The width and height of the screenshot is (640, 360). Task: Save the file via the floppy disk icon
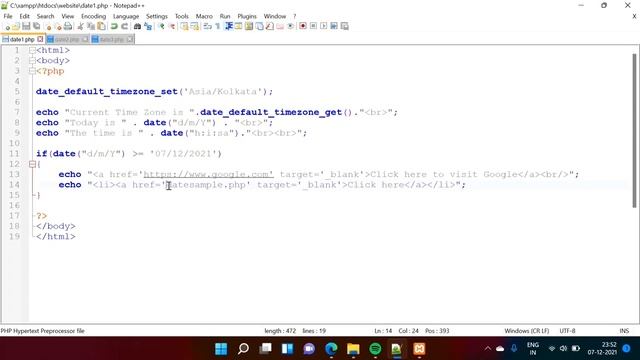coord(26,27)
